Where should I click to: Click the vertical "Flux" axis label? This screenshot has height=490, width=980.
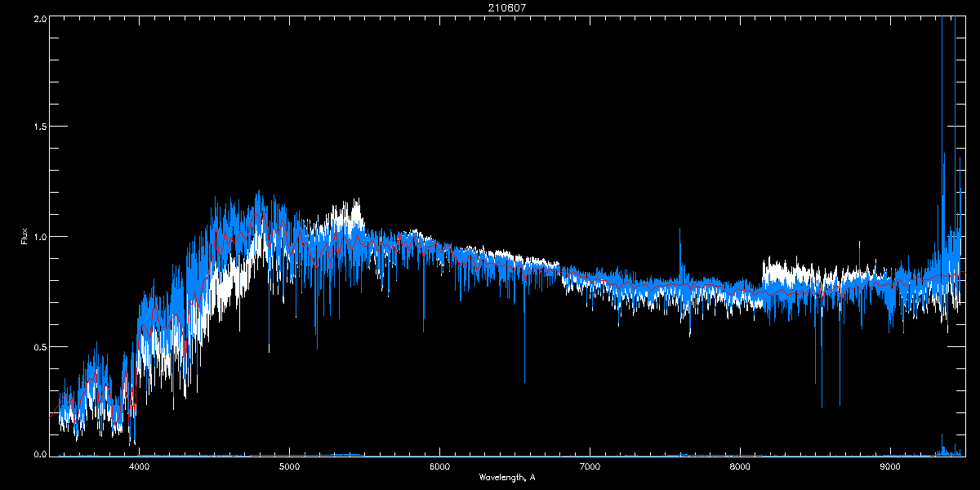coord(24,236)
